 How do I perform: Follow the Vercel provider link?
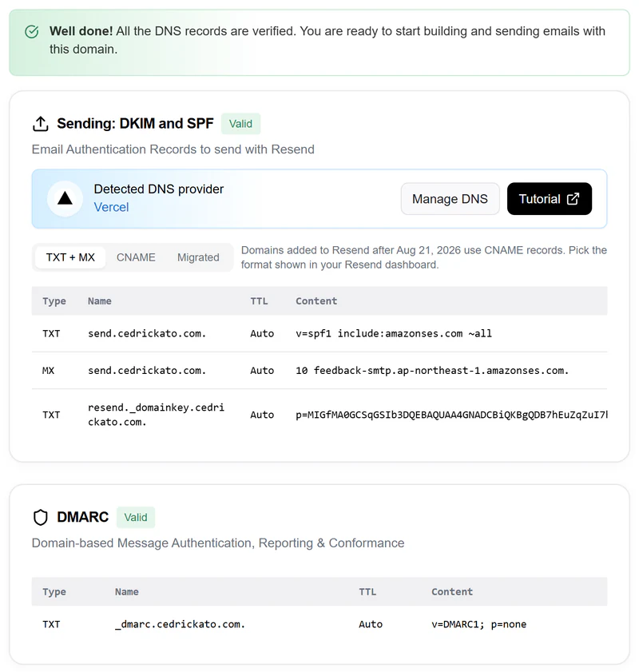click(x=111, y=207)
